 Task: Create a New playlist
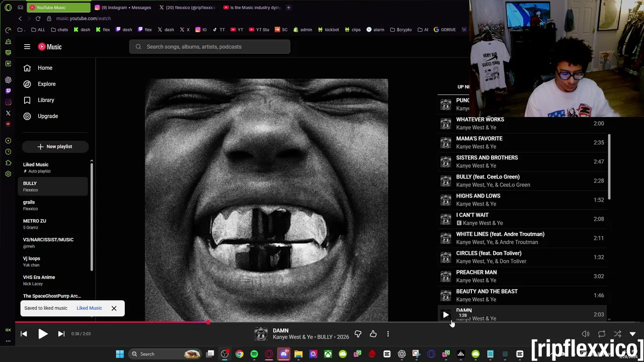(55, 146)
